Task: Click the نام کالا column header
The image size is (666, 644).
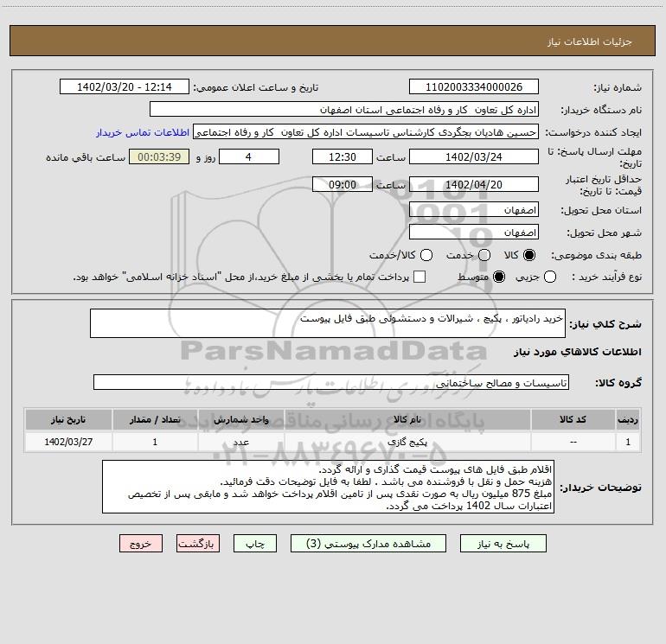Action: tap(407, 419)
